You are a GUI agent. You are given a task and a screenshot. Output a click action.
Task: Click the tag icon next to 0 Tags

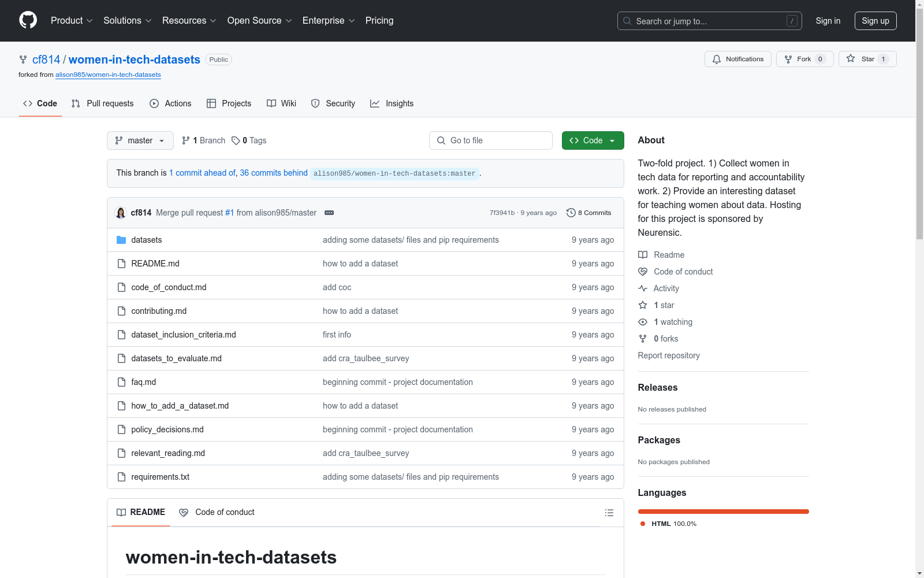236,140
